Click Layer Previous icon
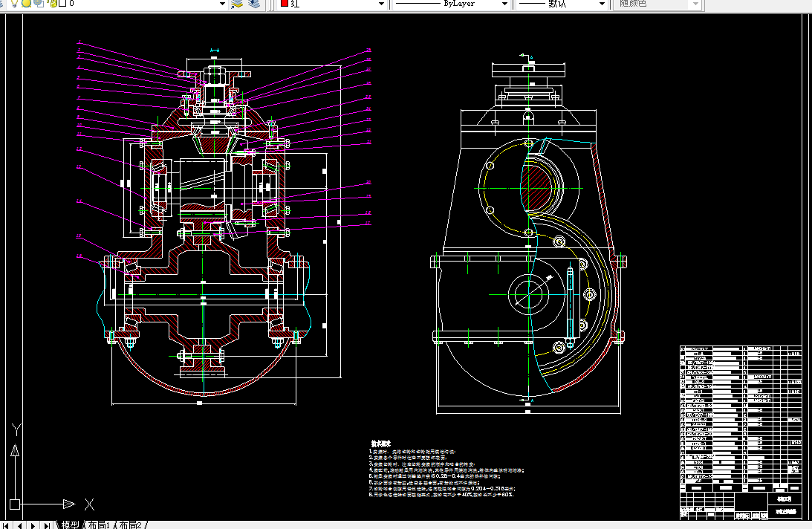812x529 pixels. tap(254, 4)
